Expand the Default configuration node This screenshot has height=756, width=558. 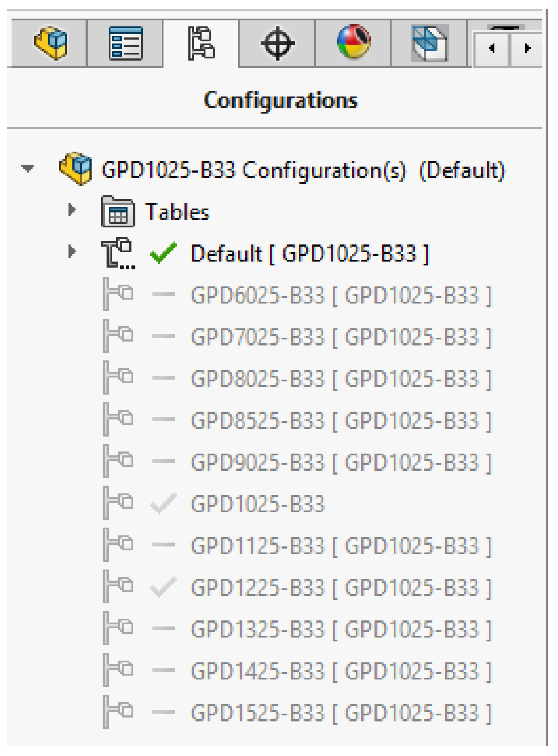pyautogui.click(x=72, y=252)
